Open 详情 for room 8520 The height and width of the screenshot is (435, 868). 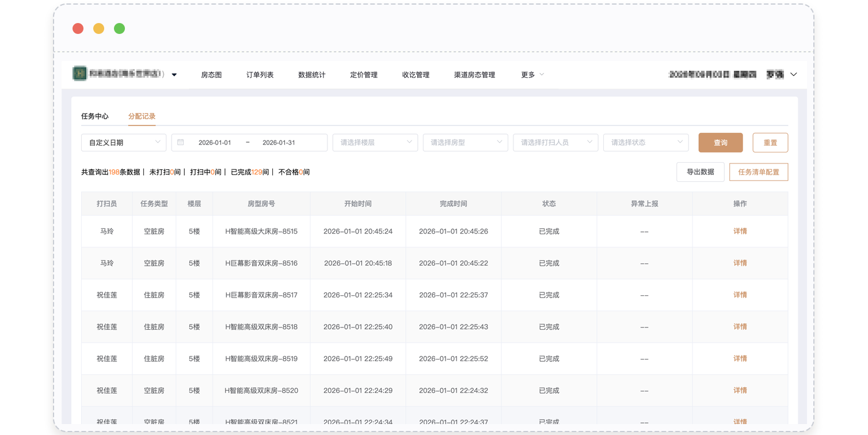click(740, 391)
